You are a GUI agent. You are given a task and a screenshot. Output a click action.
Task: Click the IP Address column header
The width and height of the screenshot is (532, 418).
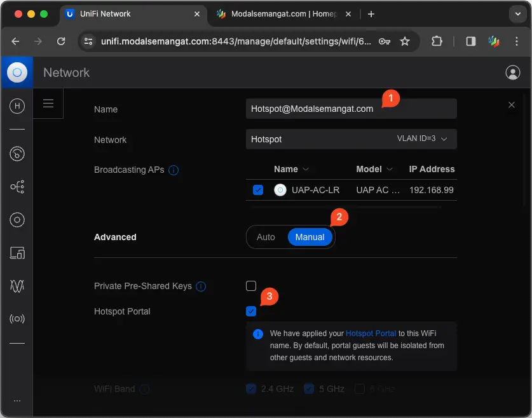432,169
